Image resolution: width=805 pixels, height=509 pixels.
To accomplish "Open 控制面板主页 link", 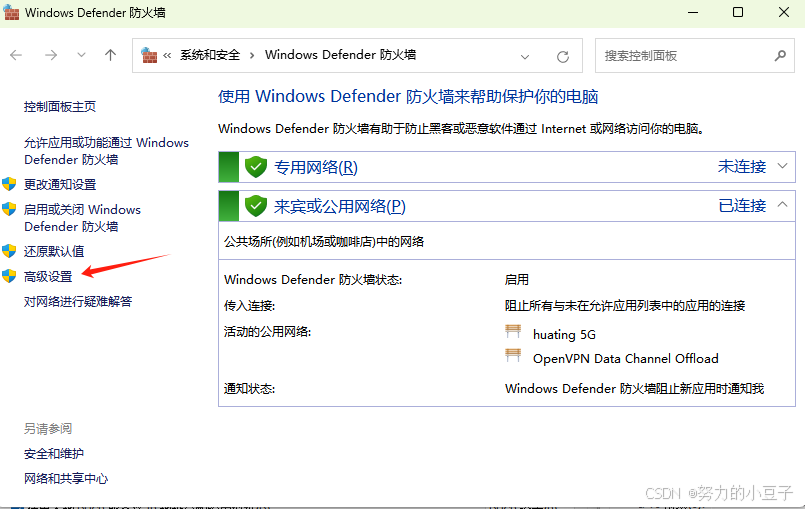I will click(60, 106).
